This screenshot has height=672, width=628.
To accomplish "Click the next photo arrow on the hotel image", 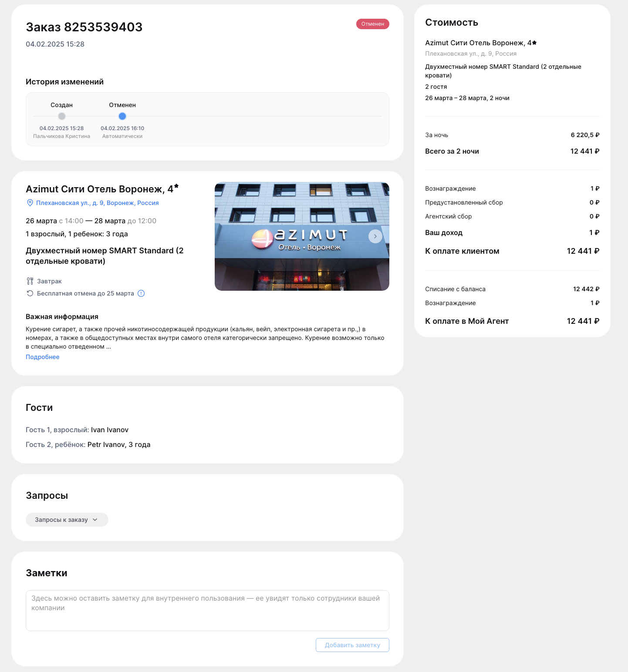I will pyautogui.click(x=375, y=236).
